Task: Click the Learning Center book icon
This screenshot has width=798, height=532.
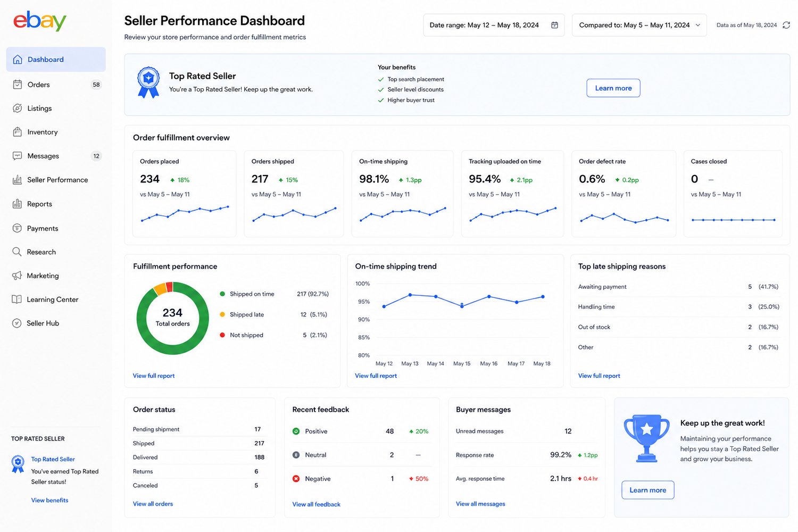Action: click(17, 300)
